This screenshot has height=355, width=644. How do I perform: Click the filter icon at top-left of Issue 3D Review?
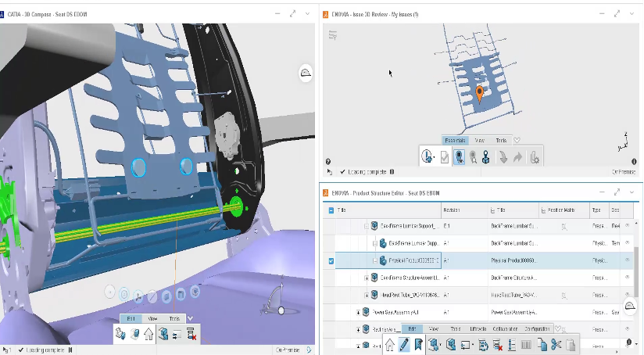tap(333, 35)
